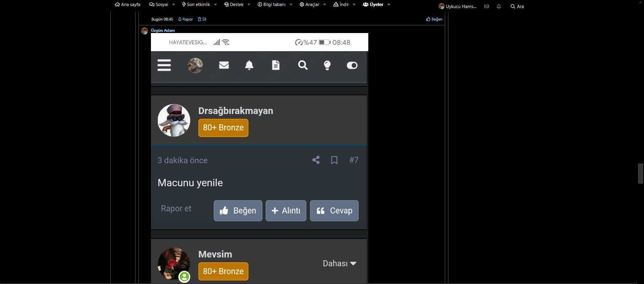Image resolution: width=644 pixels, height=284 pixels.
Task: Expand the arrow next to Sosyal
Action: pyautogui.click(x=173, y=4)
